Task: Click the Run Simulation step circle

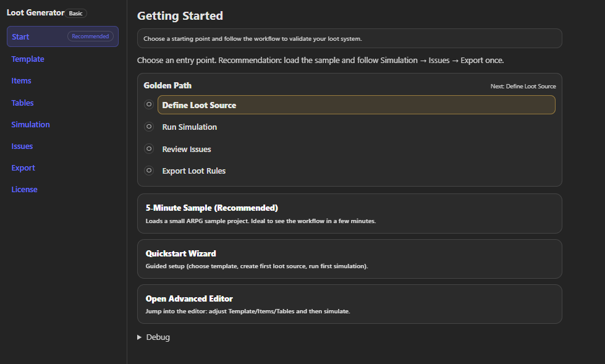Action: coord(149,127)
